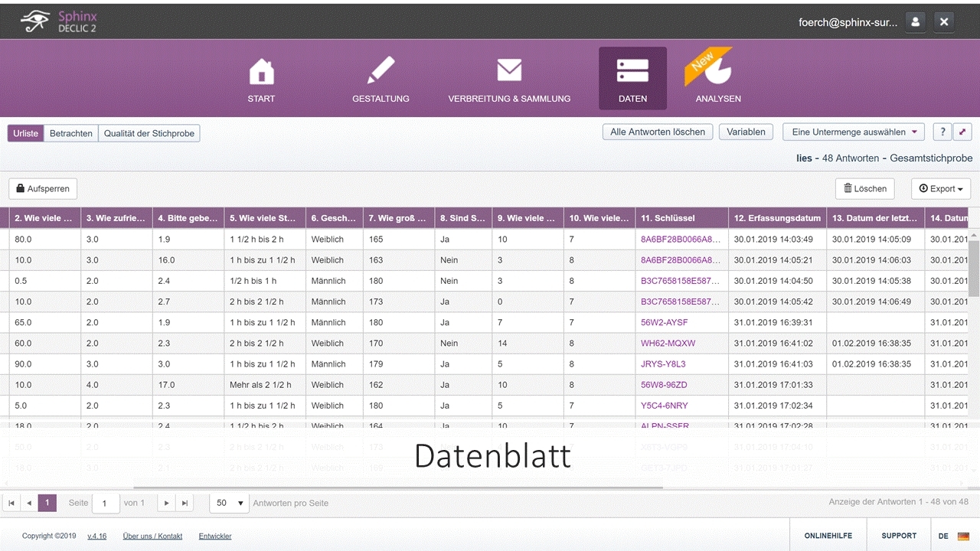Open key link JRYS-Y8L3
This screenshot has width=980, height=551.
pyautogui.click(x=663, y=364)
